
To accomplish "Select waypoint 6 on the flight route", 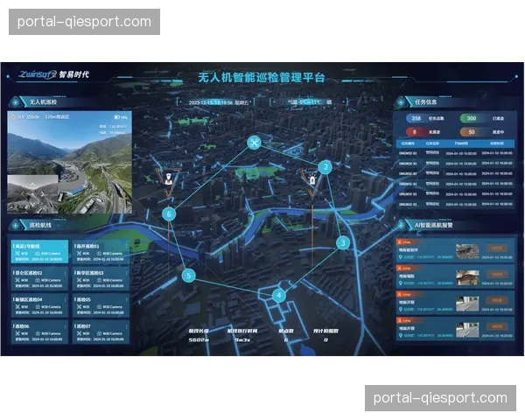I will pos(169,214).
